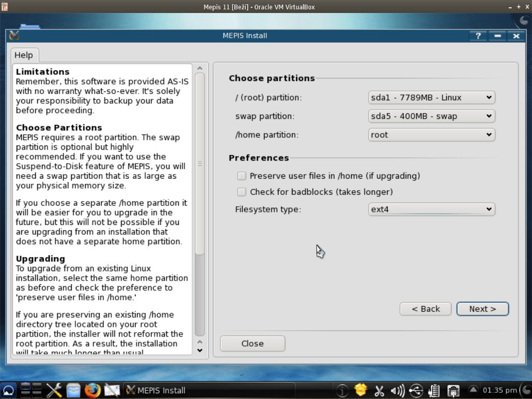Screen dimensions: 532x399
Task: Click the help panel scrollbar thumb
Action: tap(200, 164)
